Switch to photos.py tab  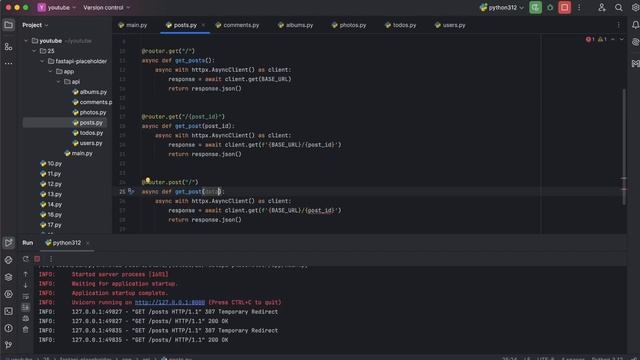349,25
